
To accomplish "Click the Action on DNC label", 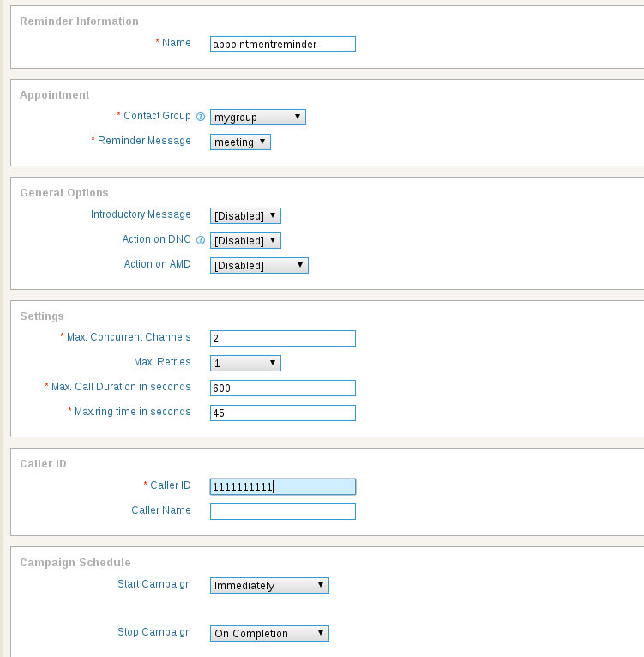I will coord(156,238).
